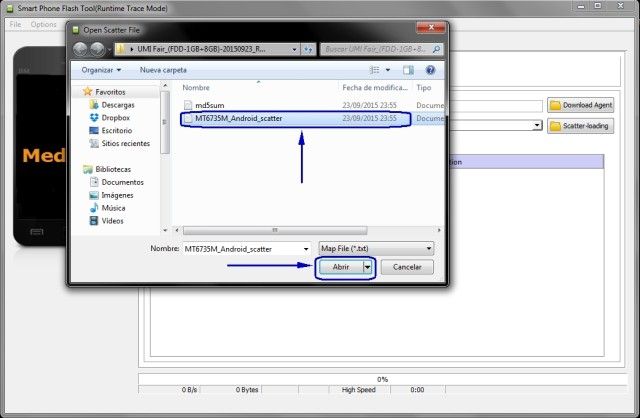Image resolution: width=640 pixels, height=418 pixels.
Task: Select the md5sum file
Action: coord(210,105)
